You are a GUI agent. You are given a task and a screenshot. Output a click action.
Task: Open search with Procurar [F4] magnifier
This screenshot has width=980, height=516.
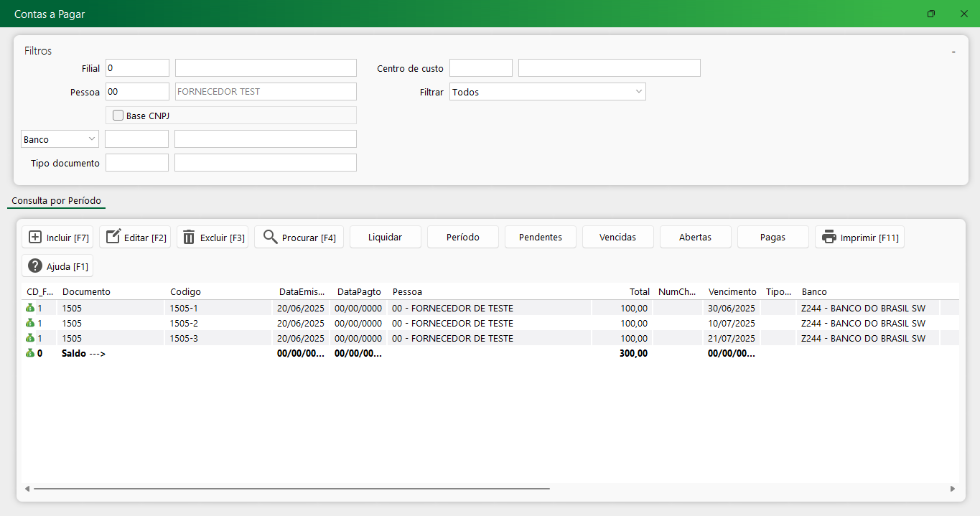[271, 238]
